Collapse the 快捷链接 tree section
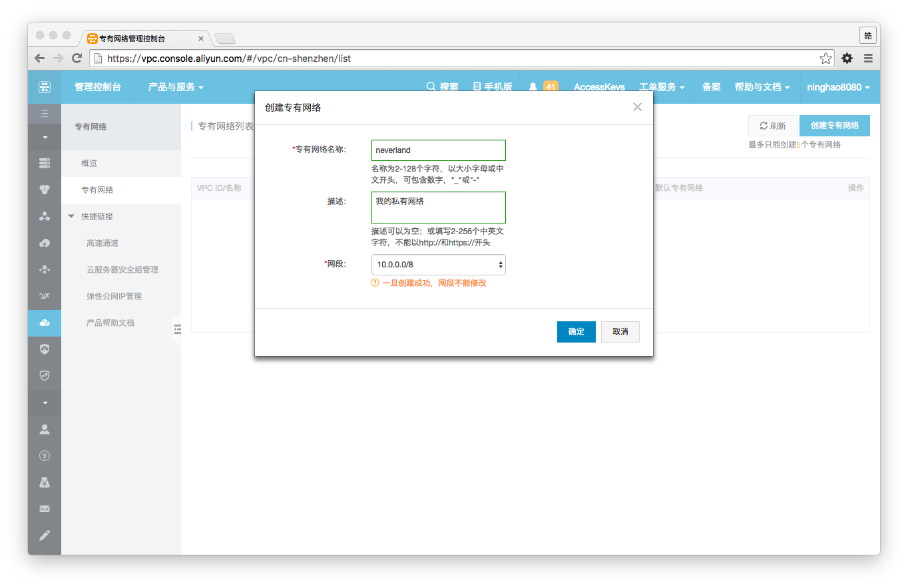The width and height of the screenshot is (908, 588). coord(72,216)
